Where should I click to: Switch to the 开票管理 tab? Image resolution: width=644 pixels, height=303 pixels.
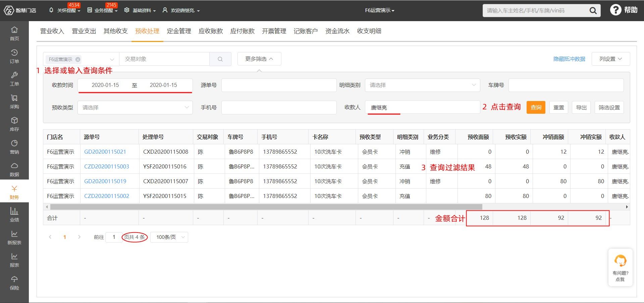(x=274, y=31)
